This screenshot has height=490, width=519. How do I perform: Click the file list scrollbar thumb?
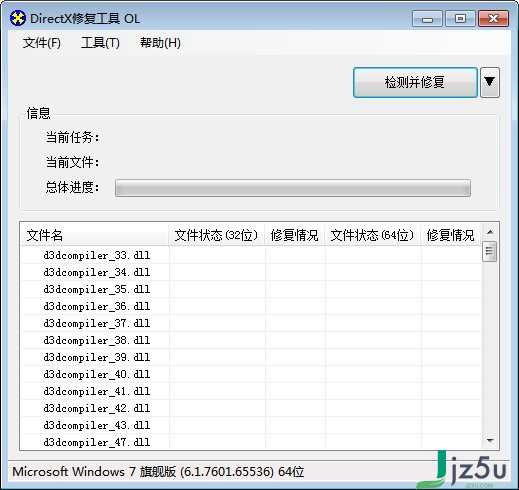pyautogui.click(x=490, y=251)
